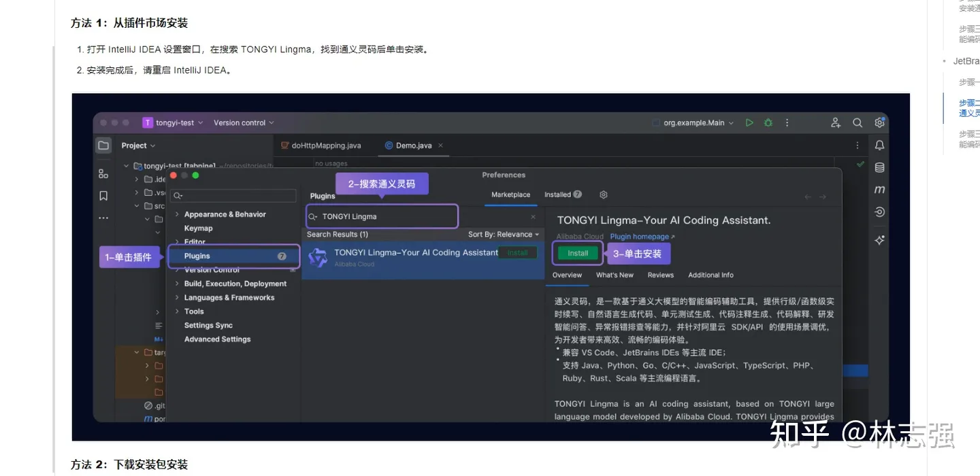
Task: Select Advanced Settings in settings list
Action: pos(217,339)
